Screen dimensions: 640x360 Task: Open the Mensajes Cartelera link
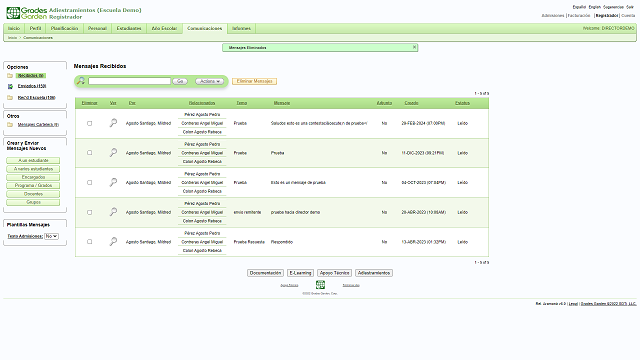point(38,124)
